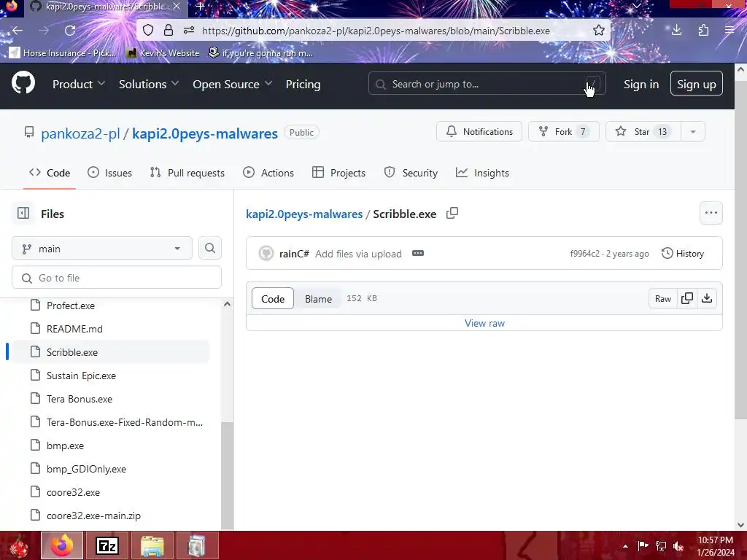The height and width of the screenshot is (560, 747).
Task: Expand the Solutions menu
Action: (x=149, y=85)
